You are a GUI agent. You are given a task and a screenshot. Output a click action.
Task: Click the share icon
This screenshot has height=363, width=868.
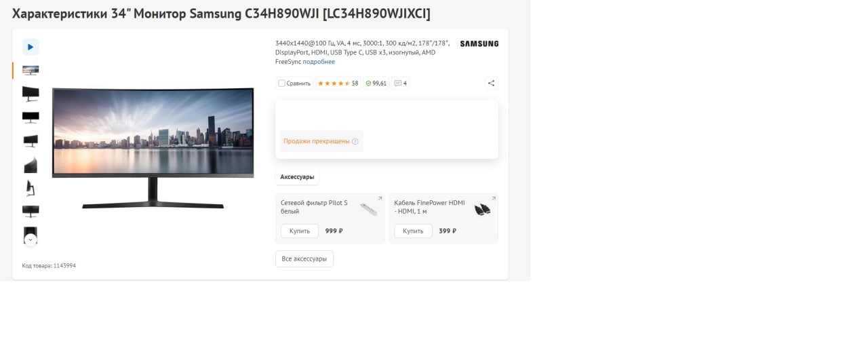491,83
